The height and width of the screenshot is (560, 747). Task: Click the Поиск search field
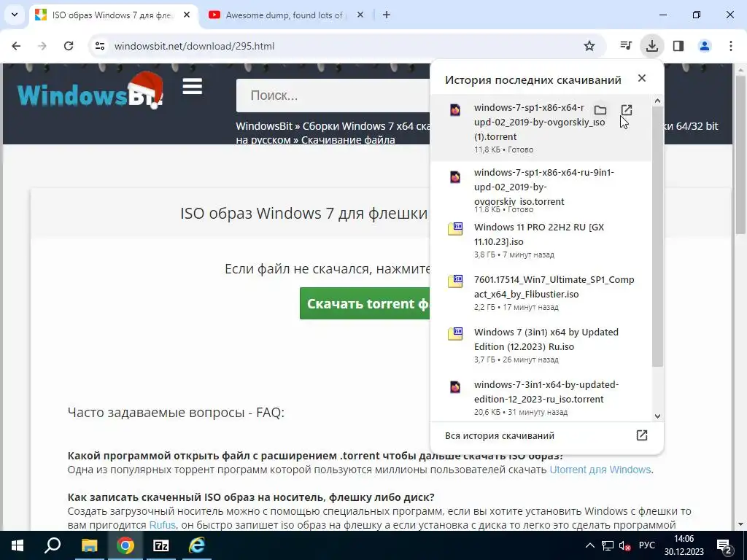[333, 96]
